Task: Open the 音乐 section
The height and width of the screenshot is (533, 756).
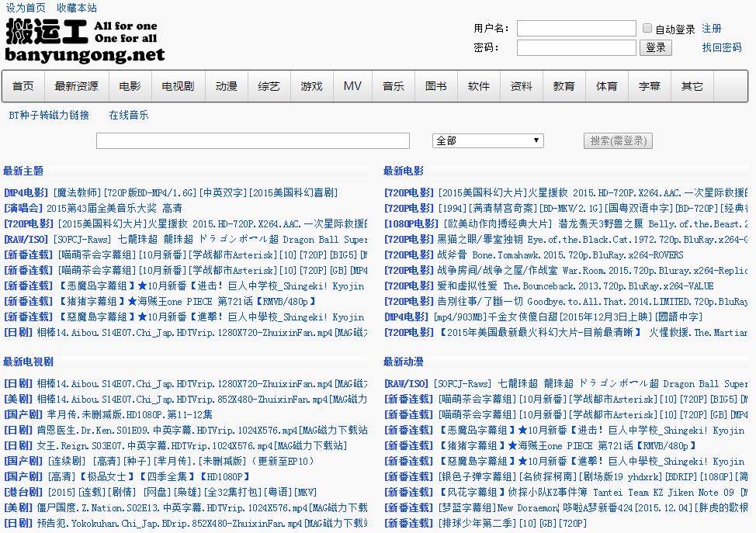Action: click(x=393, y=86)
